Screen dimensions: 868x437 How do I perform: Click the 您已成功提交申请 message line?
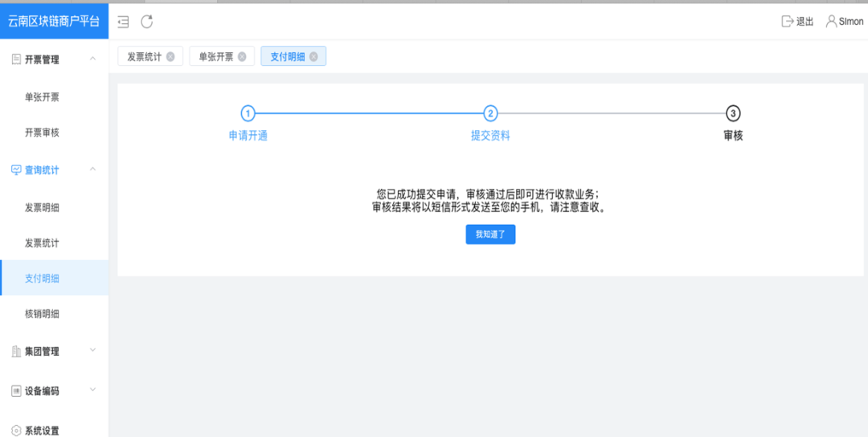pos(489,194)
